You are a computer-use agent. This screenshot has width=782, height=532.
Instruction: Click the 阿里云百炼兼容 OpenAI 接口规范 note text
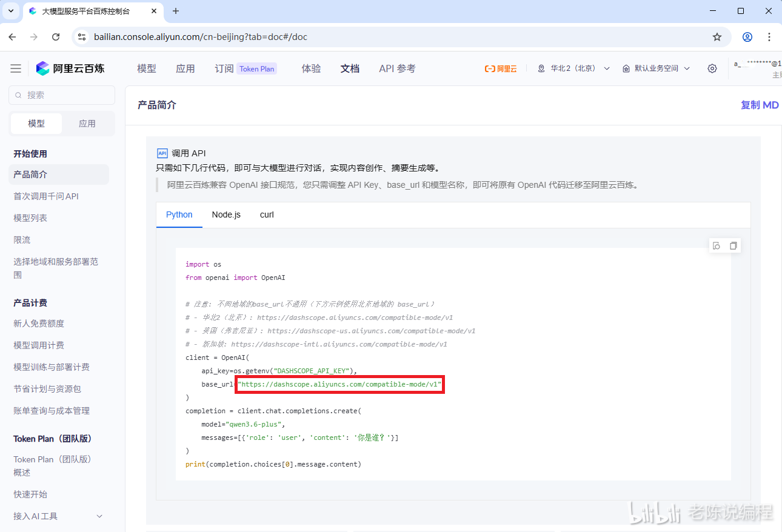point(403,185)
